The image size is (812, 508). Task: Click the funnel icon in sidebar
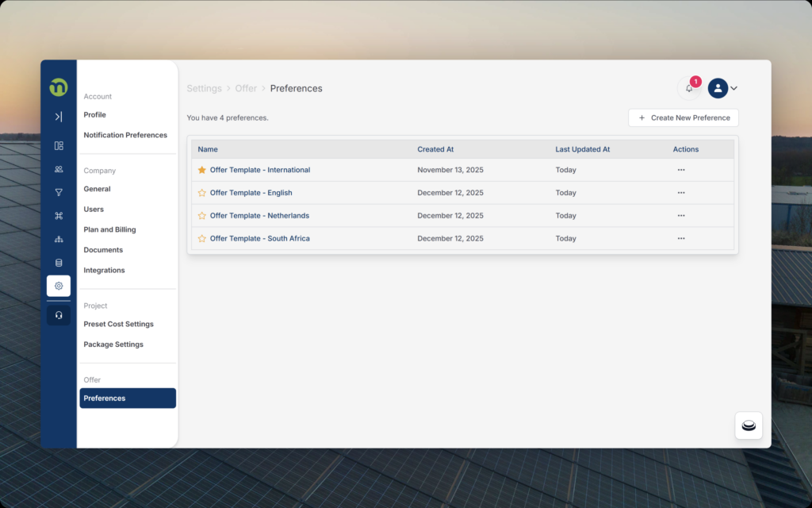click(59, 192)
